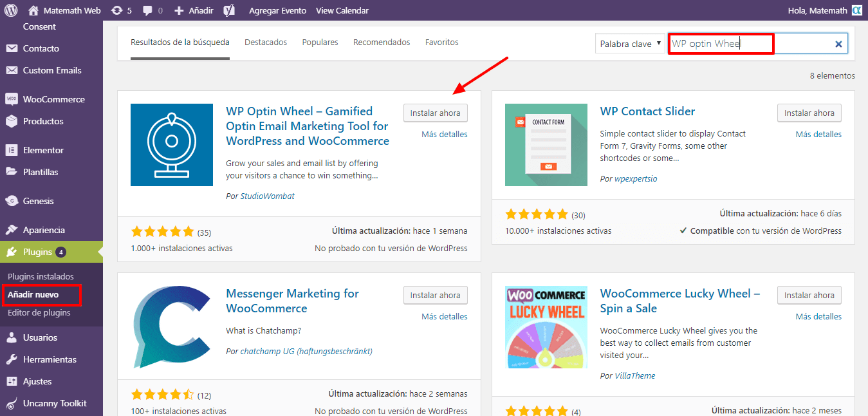
Task: Click the Hola, Matemath account greeting
Action: pyautogui.click(x=817, y=10)
